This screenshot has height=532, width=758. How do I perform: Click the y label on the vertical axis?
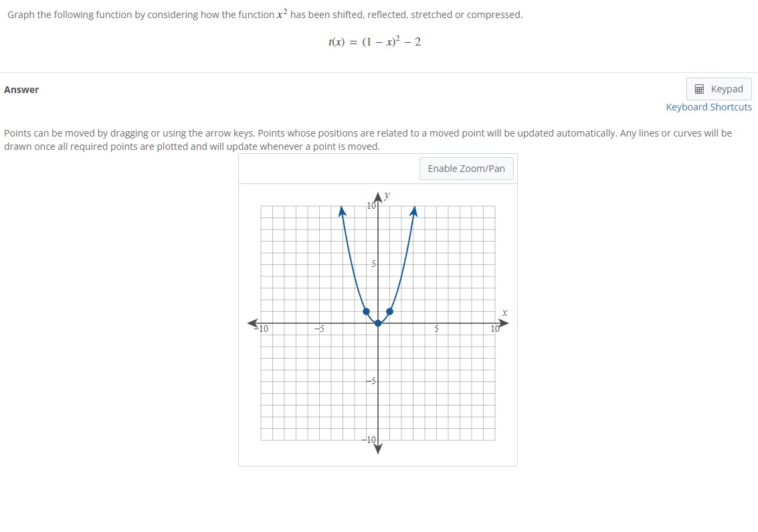(386, 195)
